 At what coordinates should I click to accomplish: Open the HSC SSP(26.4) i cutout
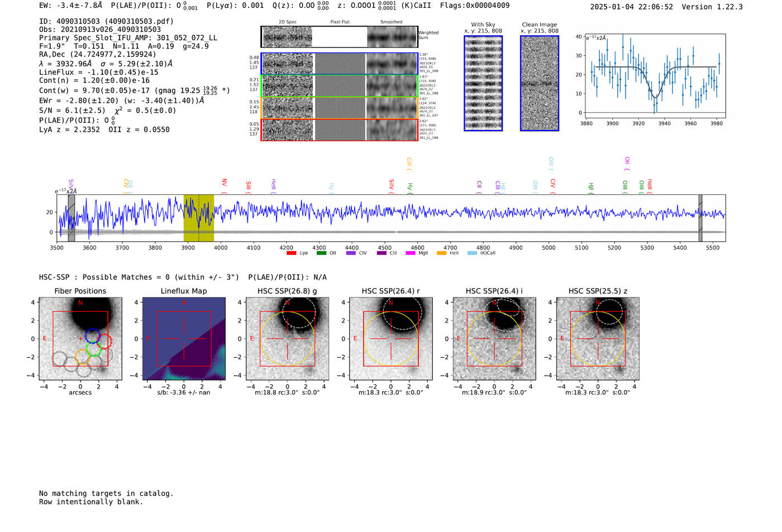pyautogui.click(x=494, y=339)
